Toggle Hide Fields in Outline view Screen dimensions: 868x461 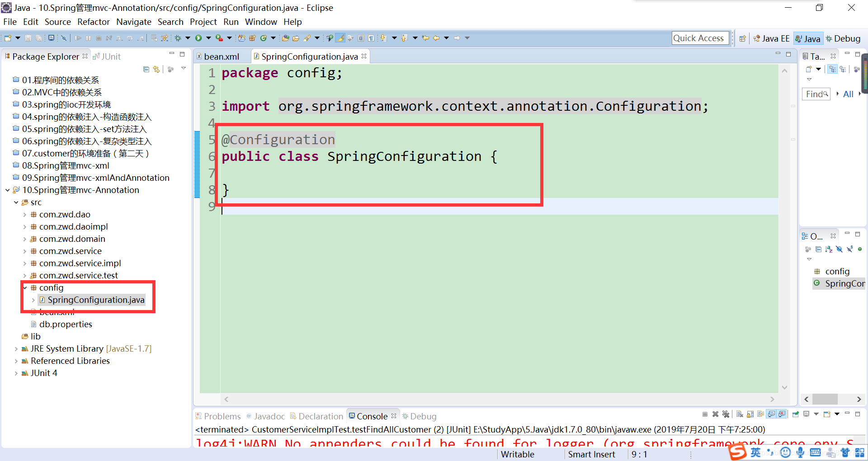pyautogui.click(x=839, y=249)
